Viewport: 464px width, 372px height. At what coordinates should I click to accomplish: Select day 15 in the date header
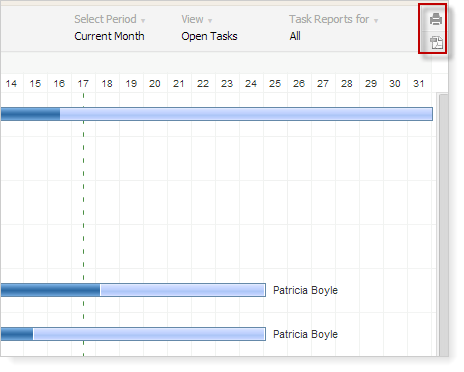(x=35, y=83)
